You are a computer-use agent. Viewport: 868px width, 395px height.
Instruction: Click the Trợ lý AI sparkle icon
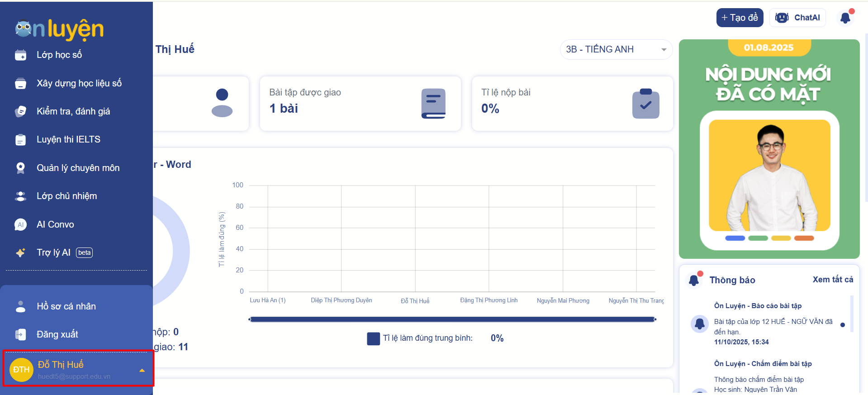20,253
